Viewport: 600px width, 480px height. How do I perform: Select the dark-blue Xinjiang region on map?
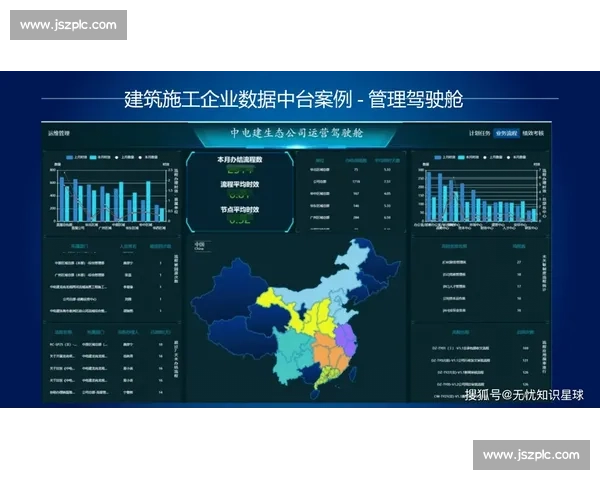[233, 291]
